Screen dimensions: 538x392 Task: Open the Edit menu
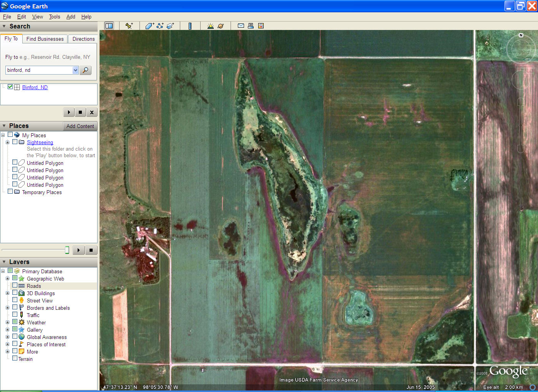click(x=22, y=17)
